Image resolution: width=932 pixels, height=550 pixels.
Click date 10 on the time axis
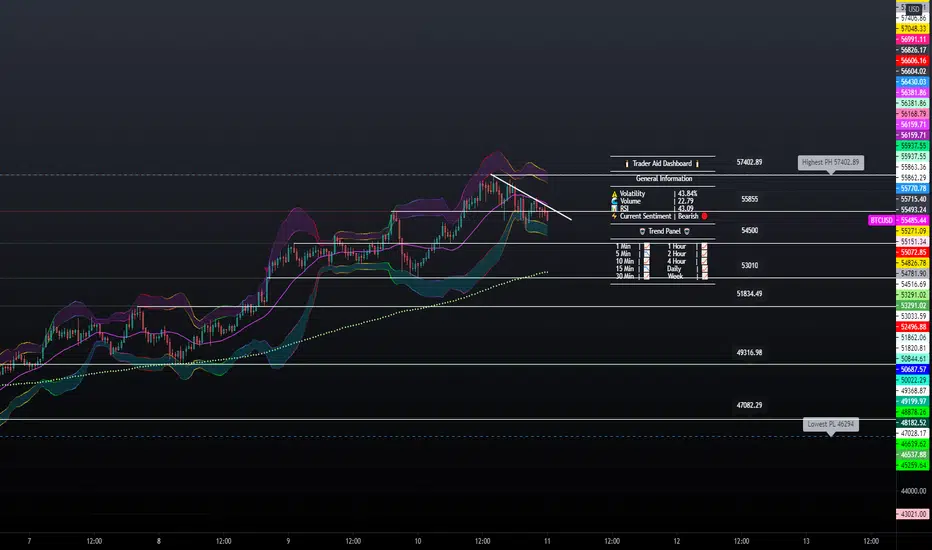(418, 541)
